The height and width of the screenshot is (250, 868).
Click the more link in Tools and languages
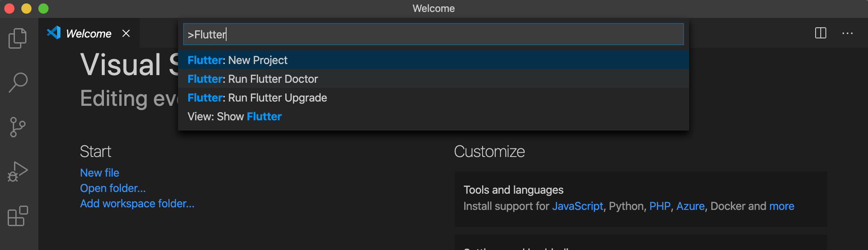[x=782, y=206]
